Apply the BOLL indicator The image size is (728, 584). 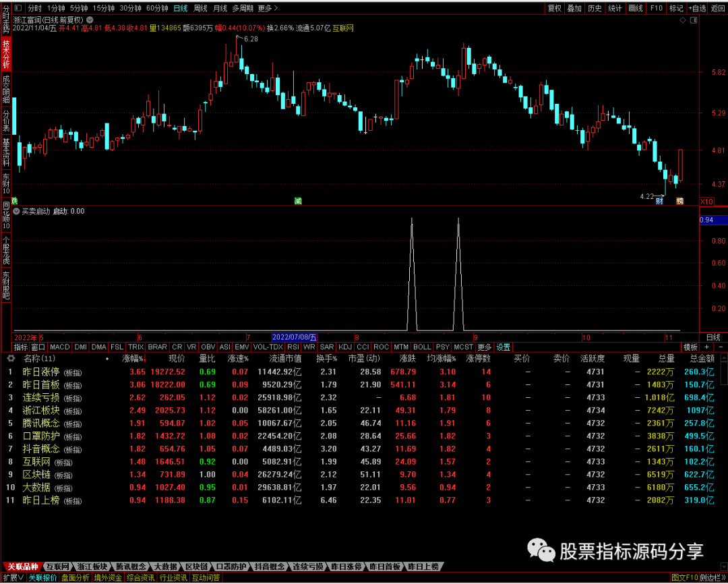(x=422, y=347)
